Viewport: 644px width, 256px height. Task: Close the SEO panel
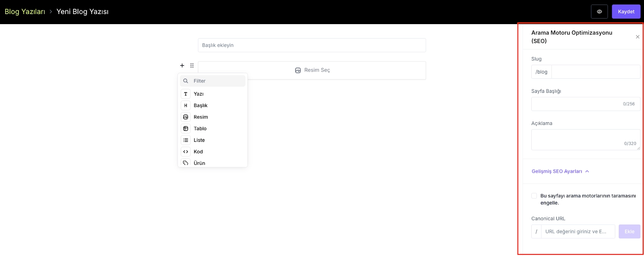(638, 37)
